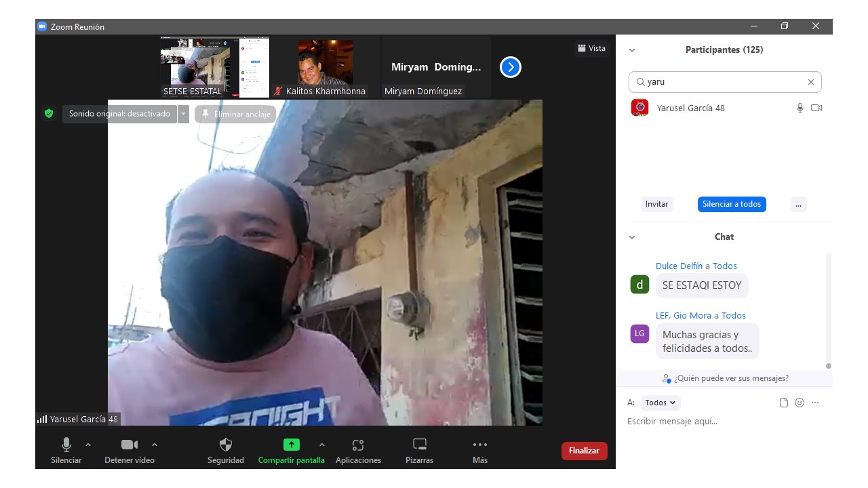Click the participant search field containing yaru
This screenshot has width=868, height=488.
tap(725, 82)
